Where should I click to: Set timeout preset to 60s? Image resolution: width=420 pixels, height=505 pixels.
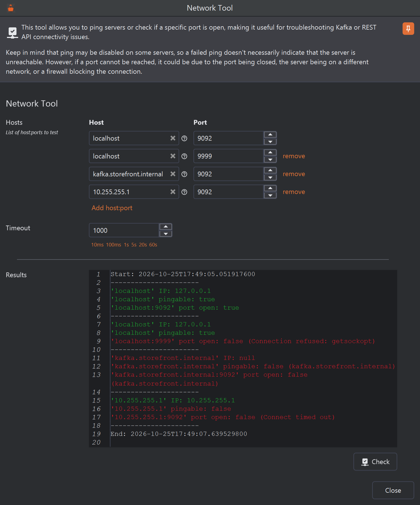pos(153,245)
